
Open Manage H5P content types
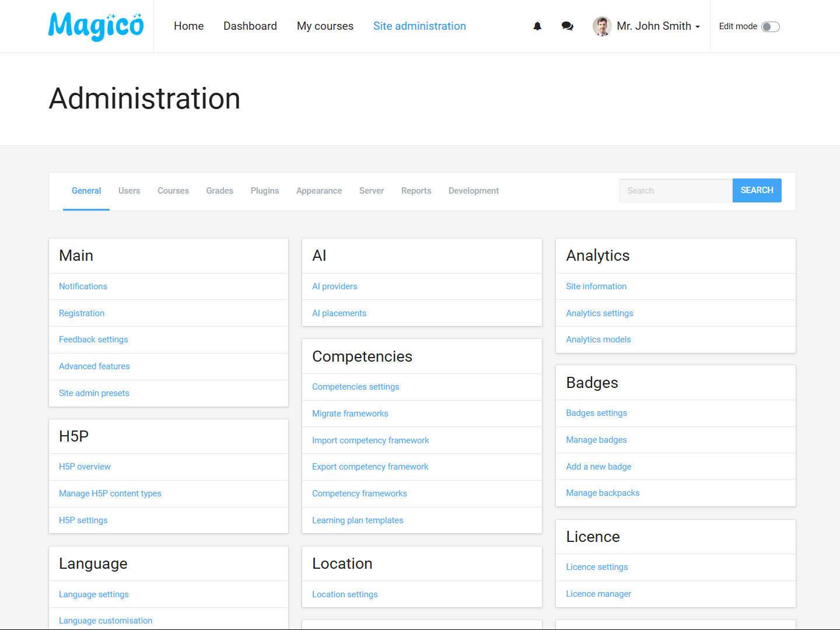click(x=110, y=493)
